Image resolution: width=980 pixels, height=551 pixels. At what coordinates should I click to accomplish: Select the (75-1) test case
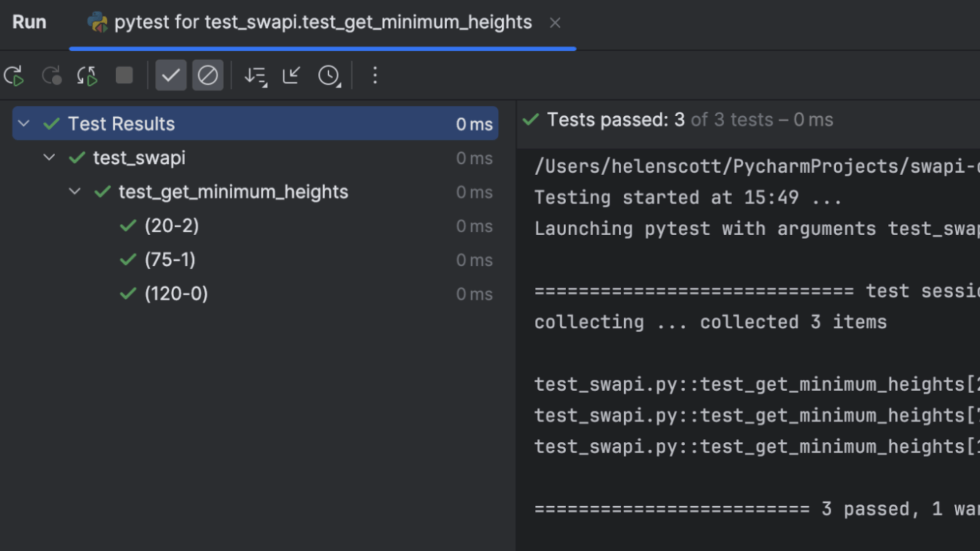point(170,259)
